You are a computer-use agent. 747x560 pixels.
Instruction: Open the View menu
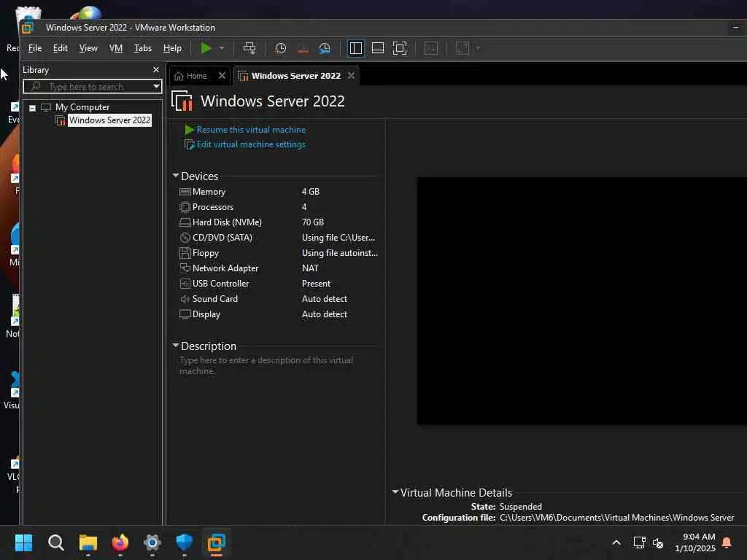click(x=88, y=48)
